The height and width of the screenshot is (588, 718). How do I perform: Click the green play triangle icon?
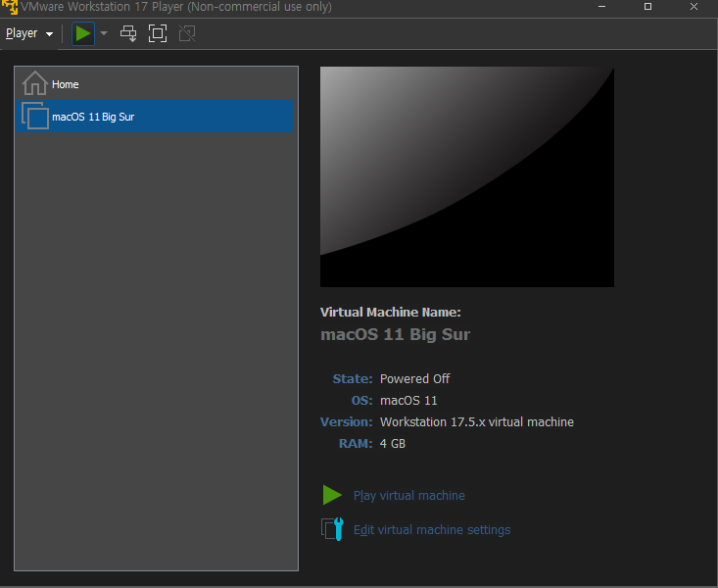(332, 495)
